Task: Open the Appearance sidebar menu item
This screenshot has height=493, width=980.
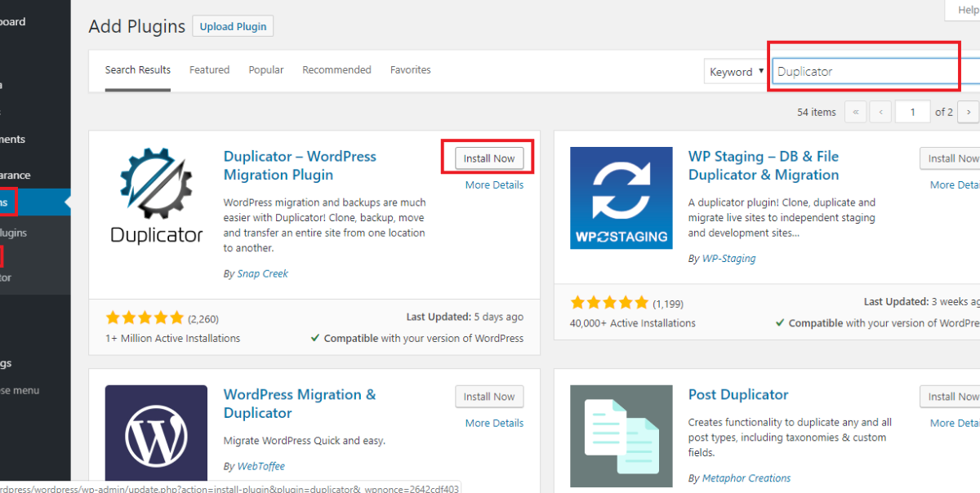Action: pos(16,175)
